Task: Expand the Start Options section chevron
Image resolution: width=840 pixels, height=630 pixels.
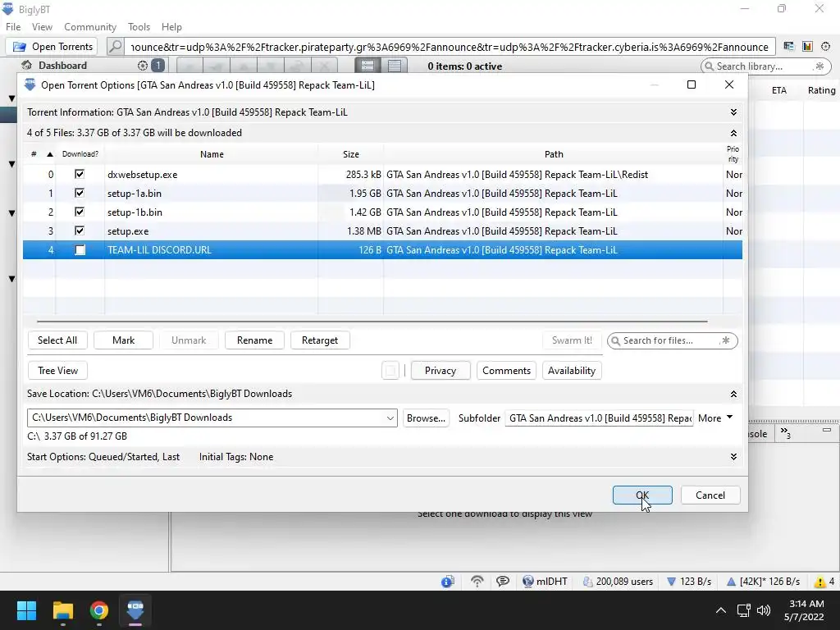Action: click(733, 457)
